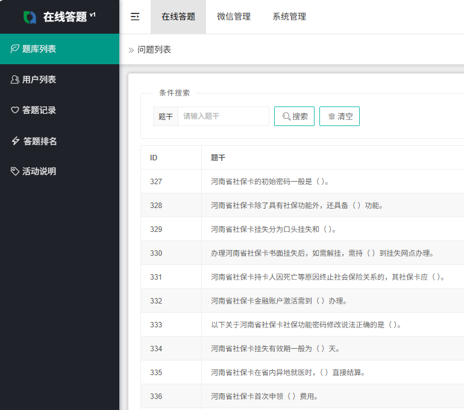
Task: Go to 答题记录 in the sidebar
Action: point(59,110)
